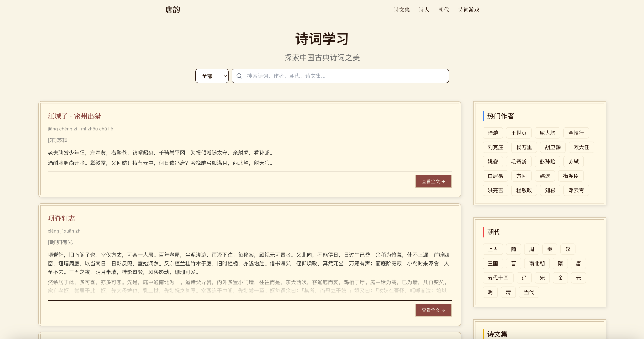Click the search magnifier icon

(239, 76)
